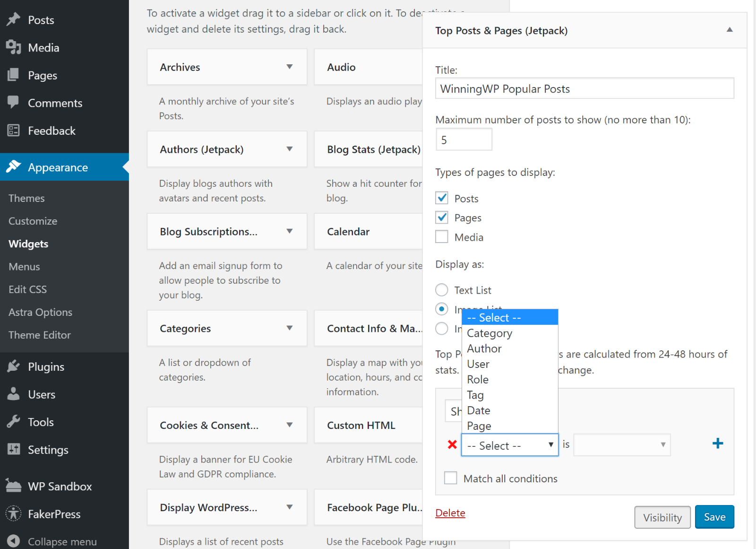Click the Tools wrench icon

[x=14, y=421]
